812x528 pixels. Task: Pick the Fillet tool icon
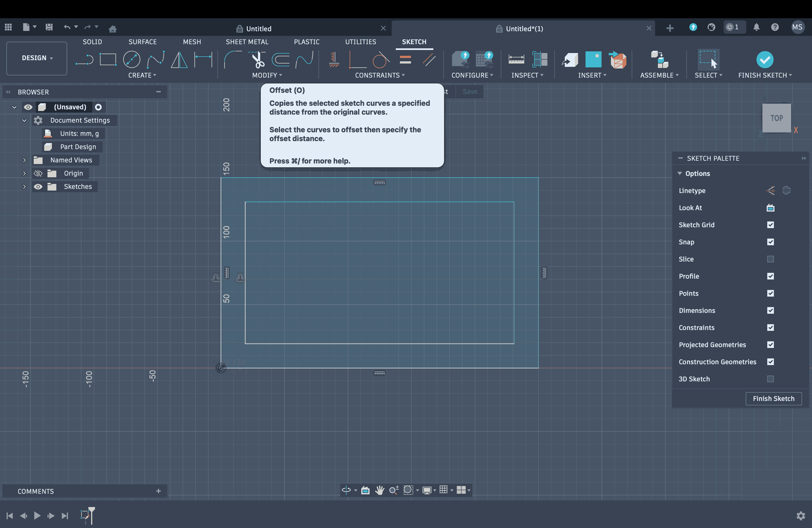point(232,60)
